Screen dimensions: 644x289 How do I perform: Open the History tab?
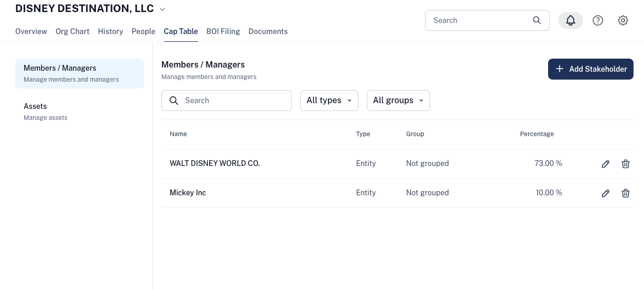[111, 31]
